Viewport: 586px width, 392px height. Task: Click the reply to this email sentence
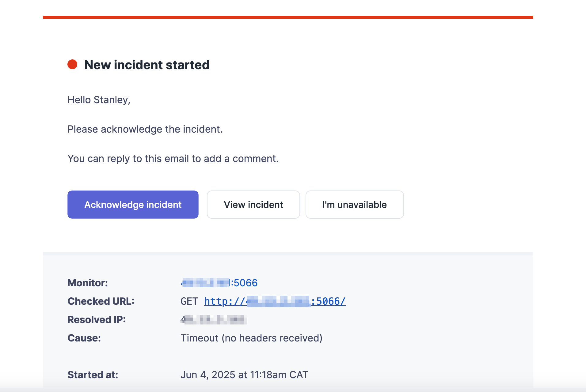click(173, 159)
